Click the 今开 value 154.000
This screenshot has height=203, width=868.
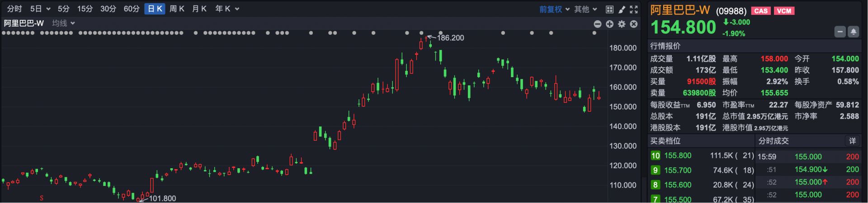point(845,59)
